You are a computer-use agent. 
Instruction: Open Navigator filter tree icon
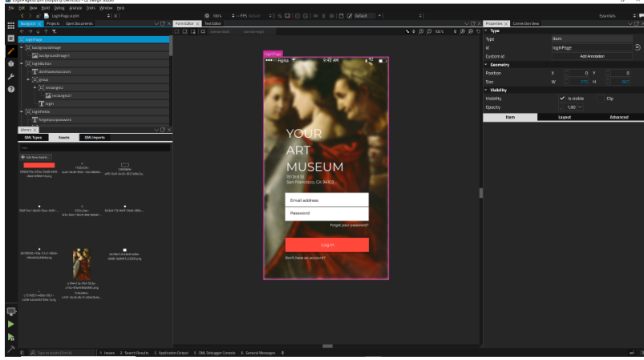(x=55, y=31)
